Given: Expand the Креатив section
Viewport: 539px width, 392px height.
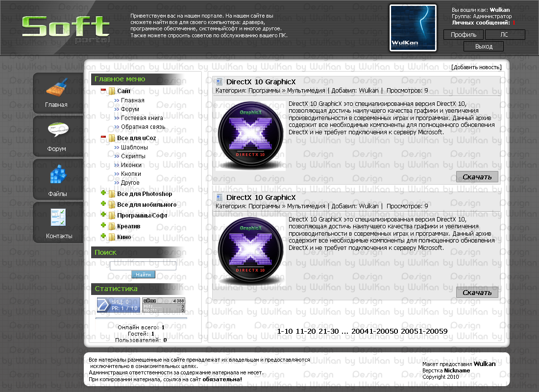Looking at the screenshot, I should point(103,225).
